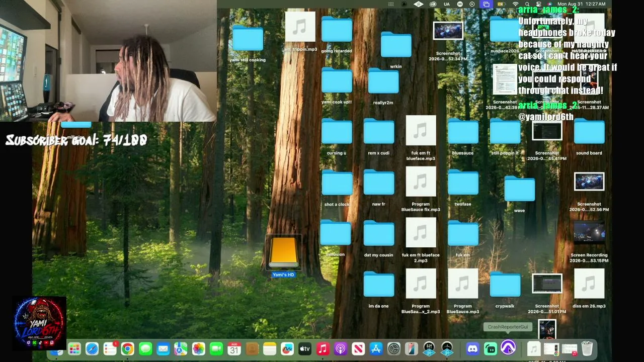Viewport: 644px width, 362px height.
Task: Click the UA text menu bar icon
Action: coord(447,4)
